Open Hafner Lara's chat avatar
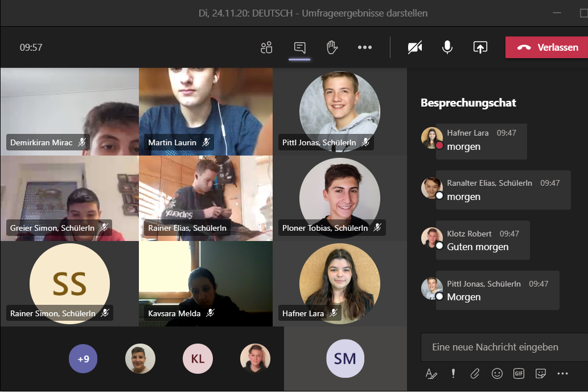The width and height of the screenshot is (588, 392). click(x=431, y=138)
